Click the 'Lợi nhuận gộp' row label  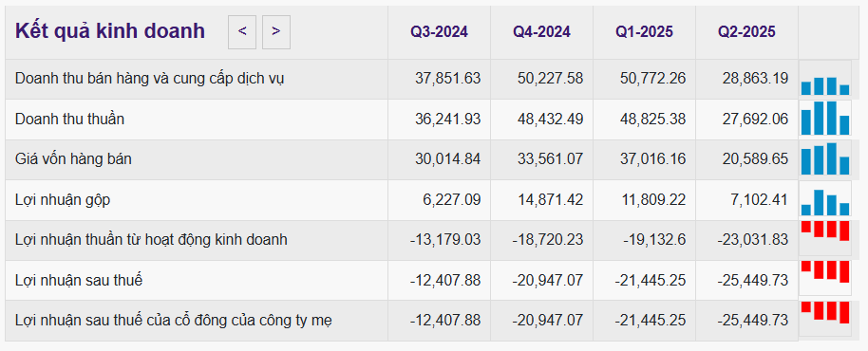coord(63,200)
